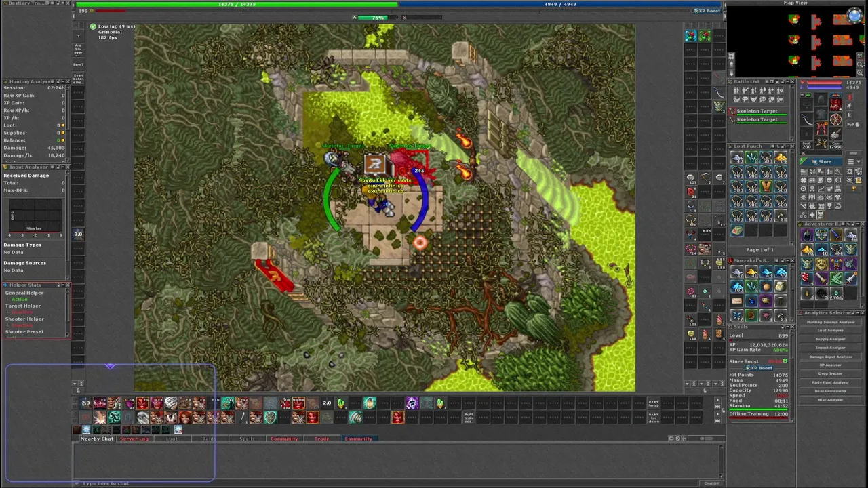The height and width of the screenshot is (488, 868).
Task: Click the Stop button under the equipment
Action: [853, 153]
